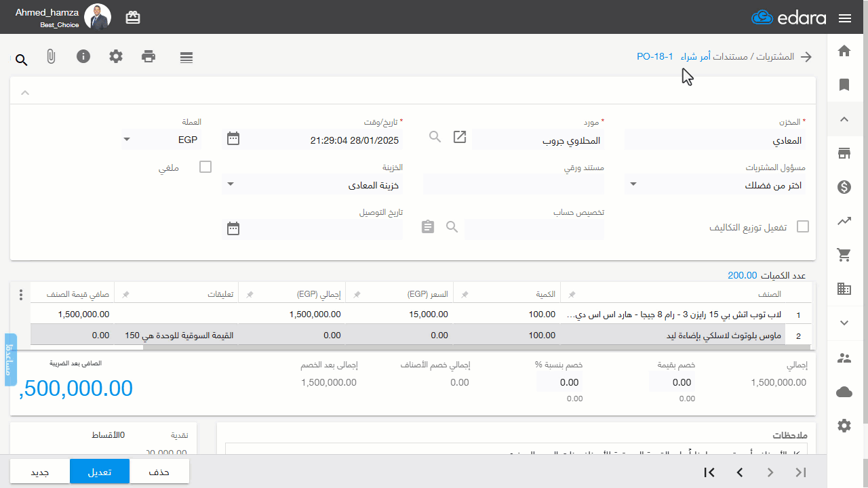Screen dimensions: 868x488
Task: Open the items table three-dot options menu
Action: coord(20,295)
